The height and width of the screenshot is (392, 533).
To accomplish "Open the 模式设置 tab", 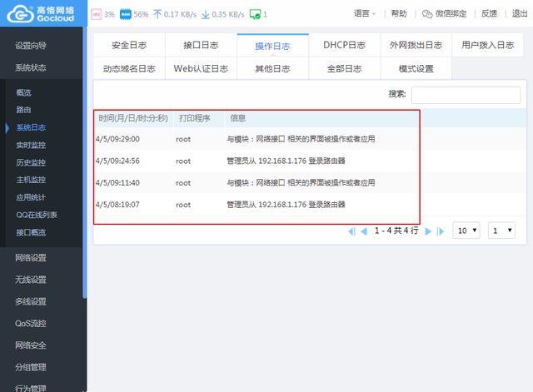I will 416,68.
